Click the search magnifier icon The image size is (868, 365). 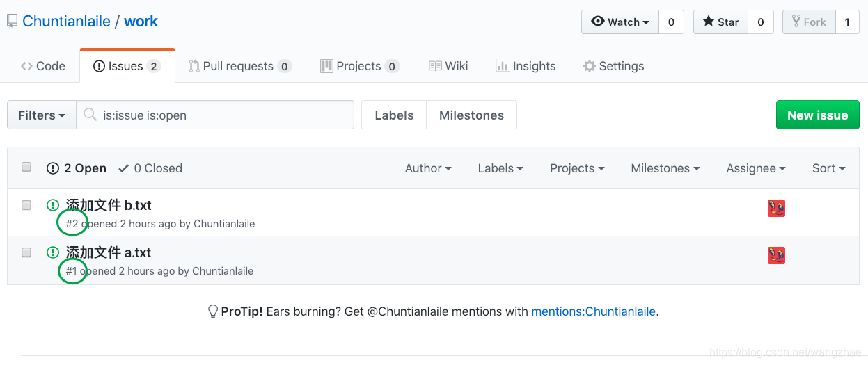pyautogui.click(x=90, y=115)
